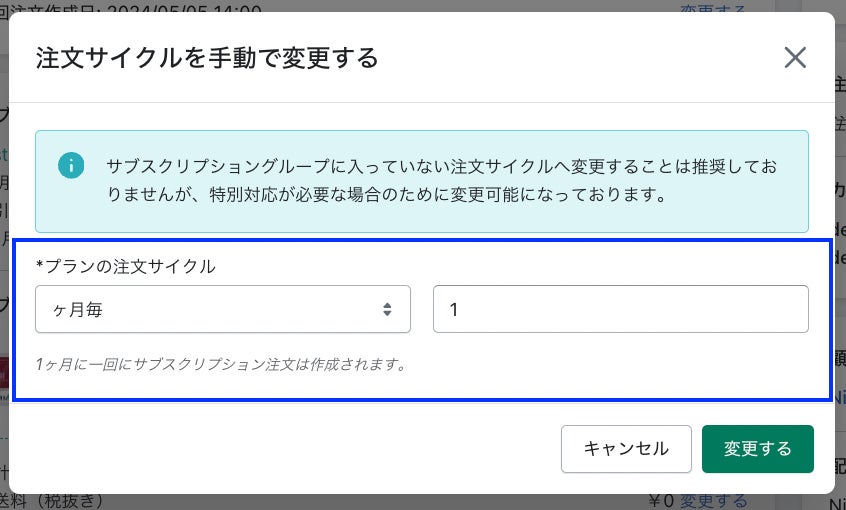Click the up-down arrows on the cycle select
This screenshot has height=510, width=846.
coord(387,310)
